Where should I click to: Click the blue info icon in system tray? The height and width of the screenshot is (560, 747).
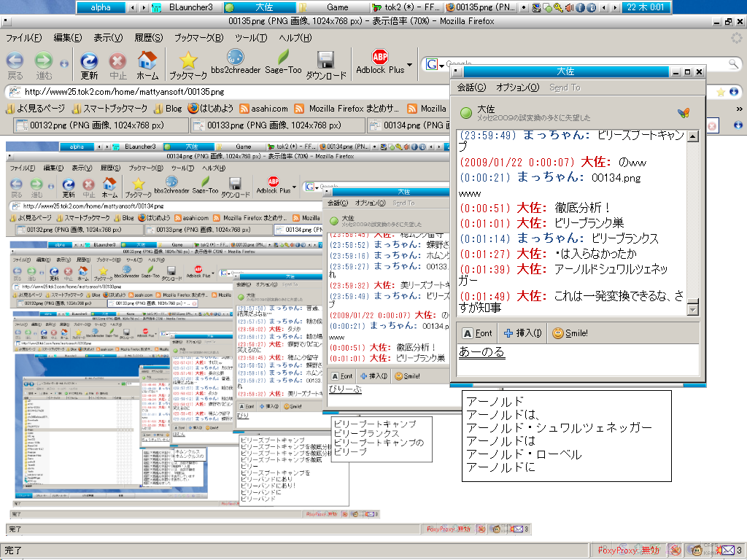(x=580, y=7)
